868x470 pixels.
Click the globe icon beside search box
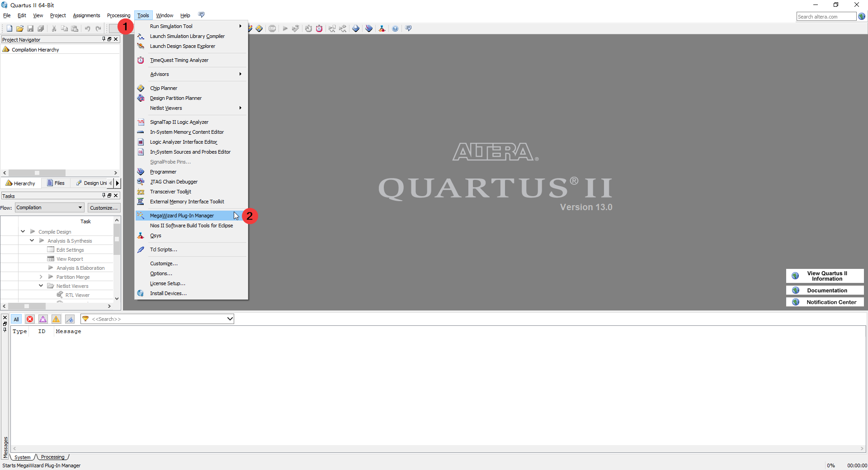[862, 17]
